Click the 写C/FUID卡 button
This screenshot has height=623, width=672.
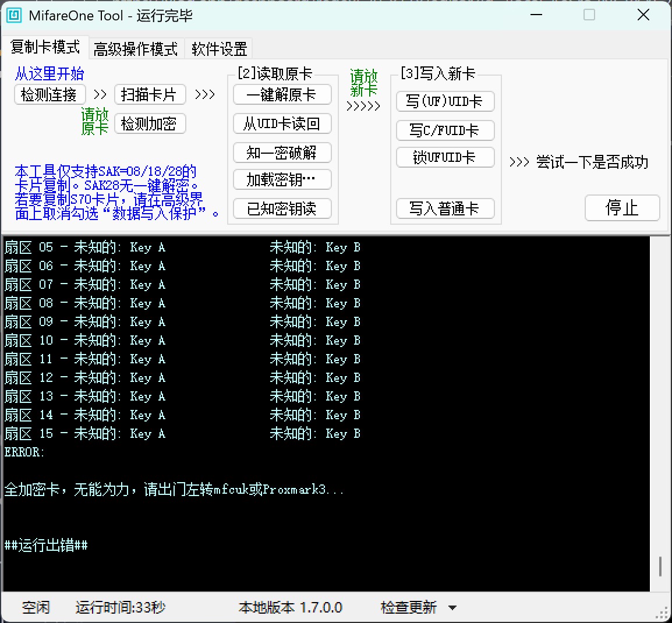445,130
